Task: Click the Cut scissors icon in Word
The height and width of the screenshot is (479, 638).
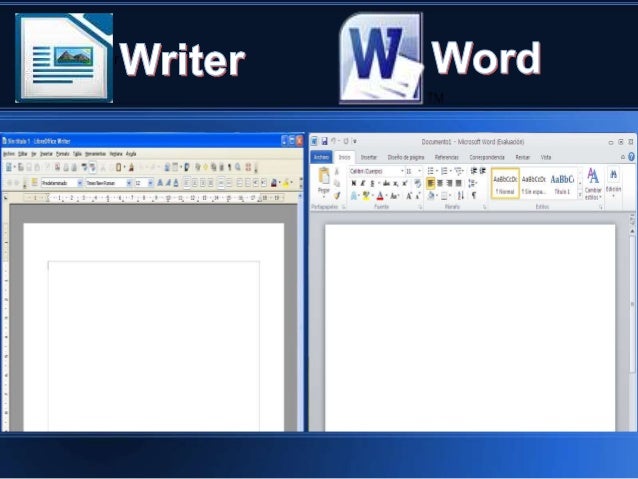Action: point(336,171)
